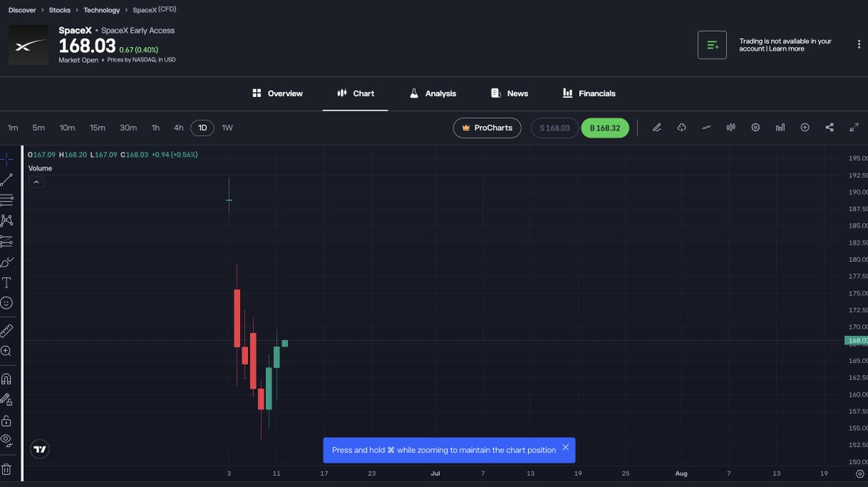The image size is (868, 487).
Task: Open the Analysis tab
Action: click(433, 93)
